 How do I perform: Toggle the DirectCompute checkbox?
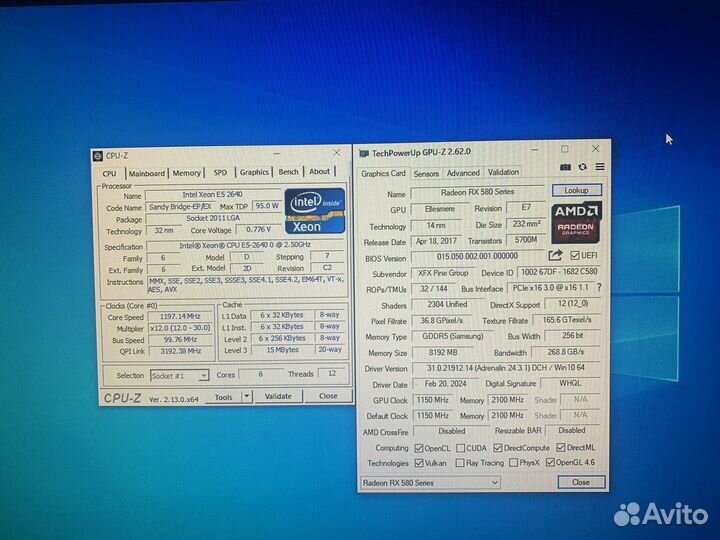pos(498,447)
